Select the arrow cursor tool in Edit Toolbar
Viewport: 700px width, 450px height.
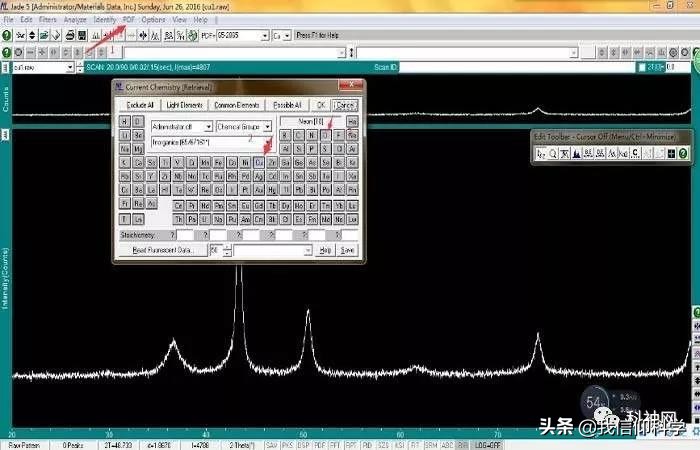pyautogui.click(x=541, y=154)
